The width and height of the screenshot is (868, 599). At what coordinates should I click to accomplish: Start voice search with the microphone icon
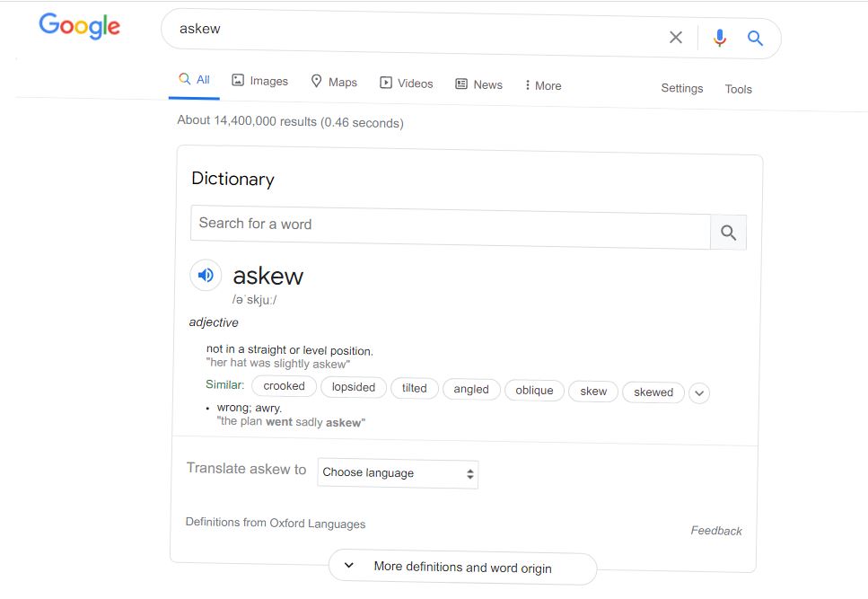tap(720, 38)
